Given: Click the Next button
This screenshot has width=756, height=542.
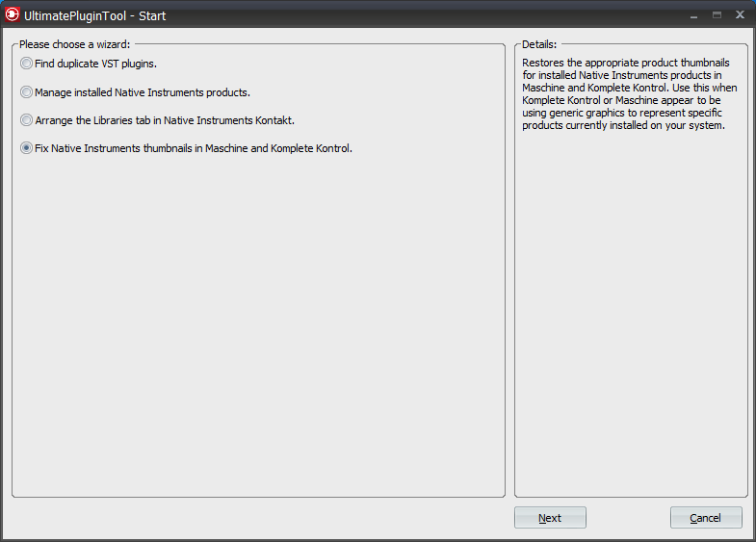Looking at the screenshot, I should click(550, 517).
